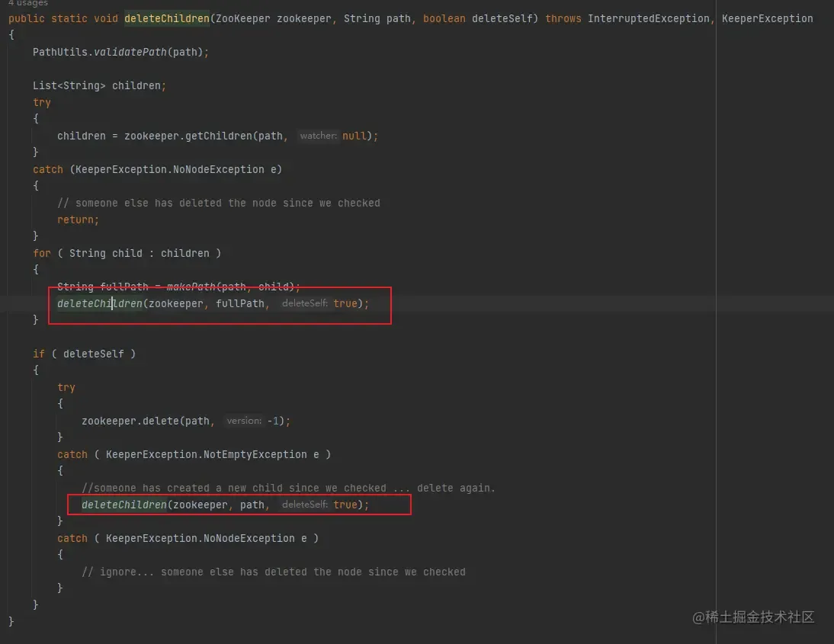This screenshot has height=644, width=834.
Task: Click the "ZooKeeper zookeeper" parameter in the method signature
Action: pyautogui.click(x=274, y=18)
